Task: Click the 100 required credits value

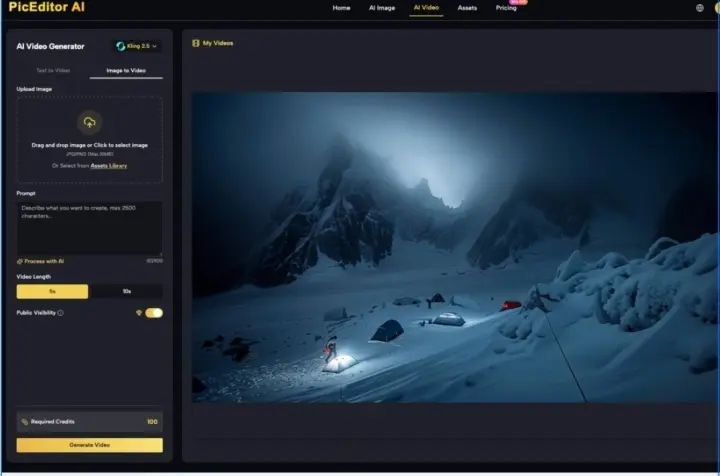Action: 152,422
